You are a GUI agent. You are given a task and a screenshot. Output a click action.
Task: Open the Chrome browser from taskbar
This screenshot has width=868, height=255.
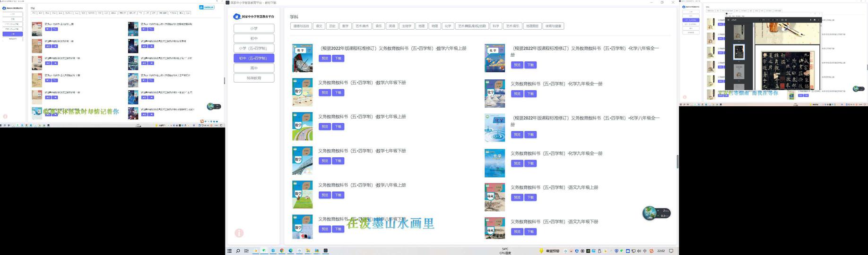tap(282, 251)
